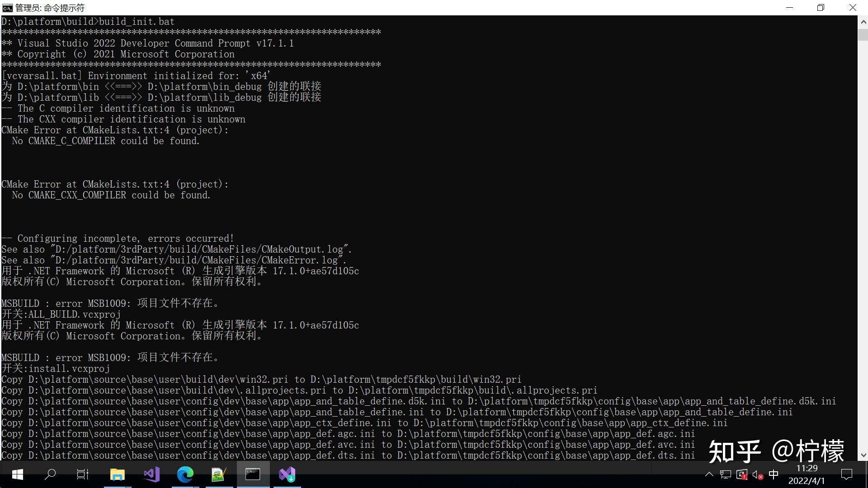This screenshot has height=488, width=868.
Task: Open the Visual Studio Installer taskbar icon
Action: click(x=287, y=474)
